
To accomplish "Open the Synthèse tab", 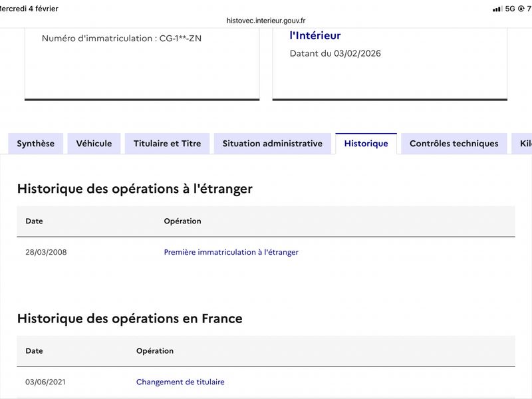I will point(36,144).
